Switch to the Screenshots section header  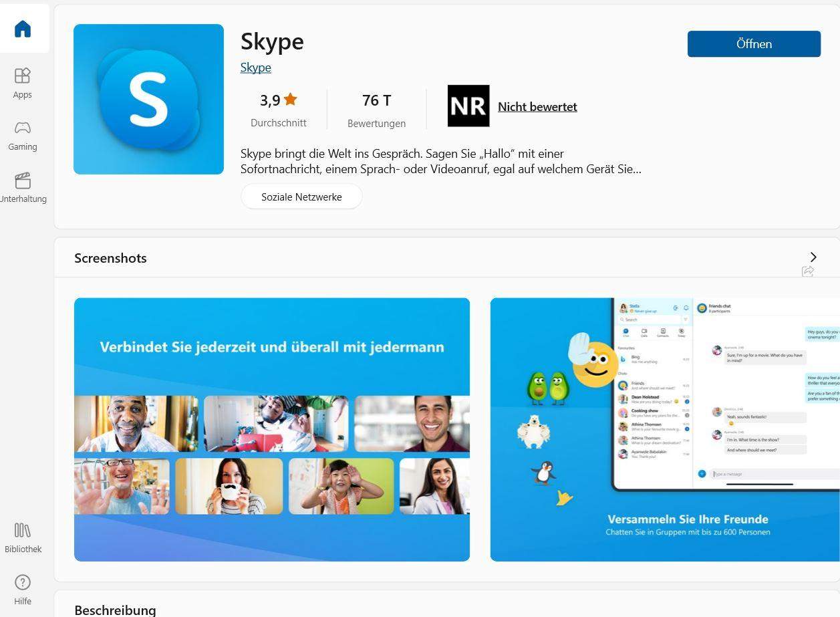coord(110,258)
